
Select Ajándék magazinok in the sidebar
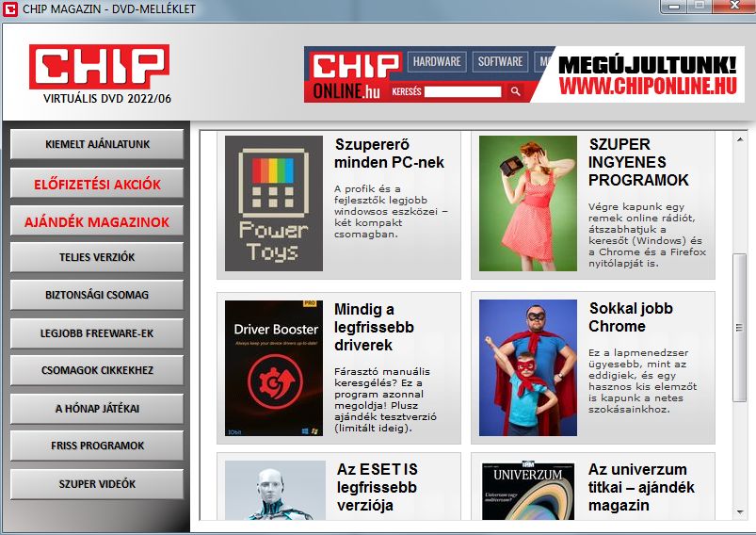97,222
